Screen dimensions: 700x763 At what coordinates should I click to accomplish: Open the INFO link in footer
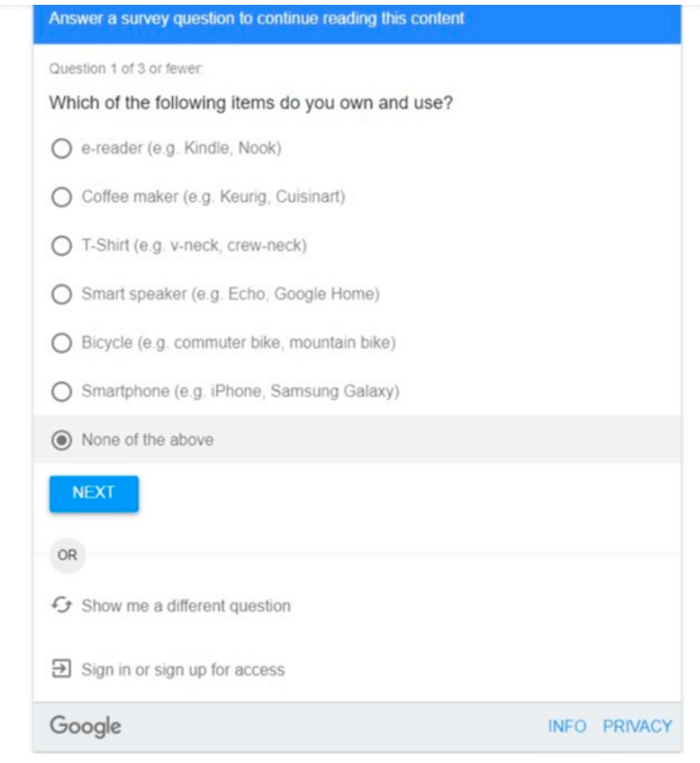(x=567, y=727)
